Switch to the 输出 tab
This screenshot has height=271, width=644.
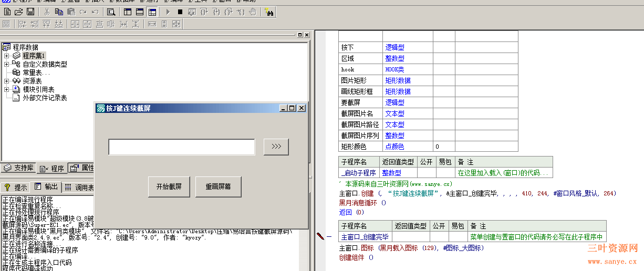46,186
